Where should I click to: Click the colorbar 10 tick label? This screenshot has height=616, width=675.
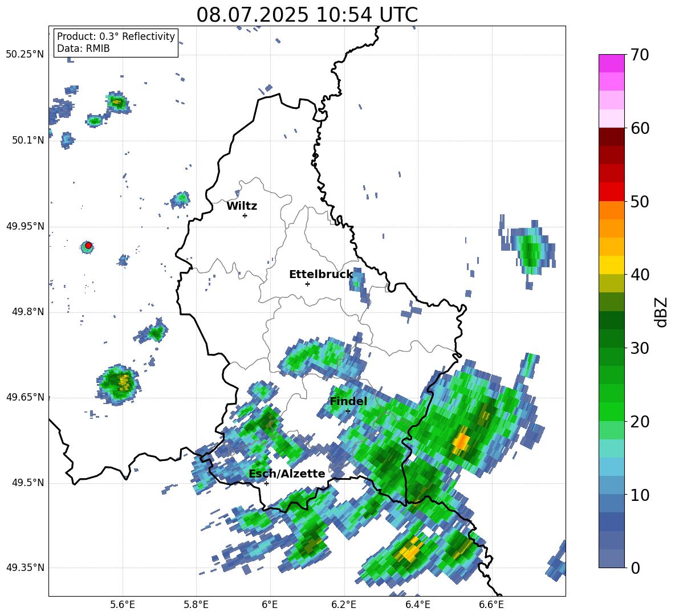tap(640, 495)
